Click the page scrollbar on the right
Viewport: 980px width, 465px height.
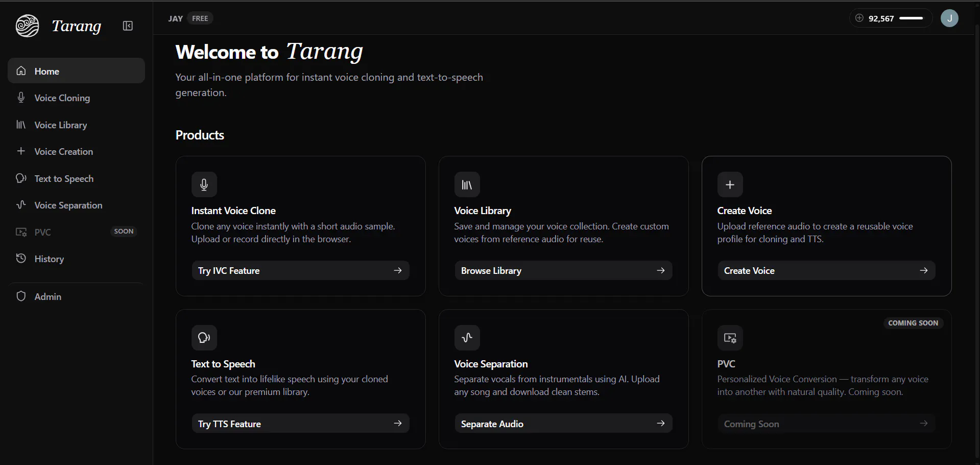pyautogui.click(x=976, y=240)
